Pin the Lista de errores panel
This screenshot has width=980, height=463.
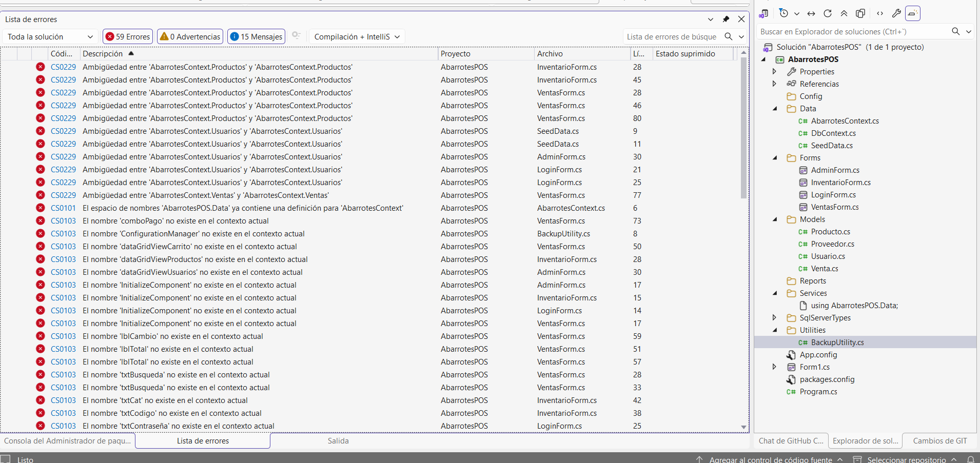tap(726, 19)
